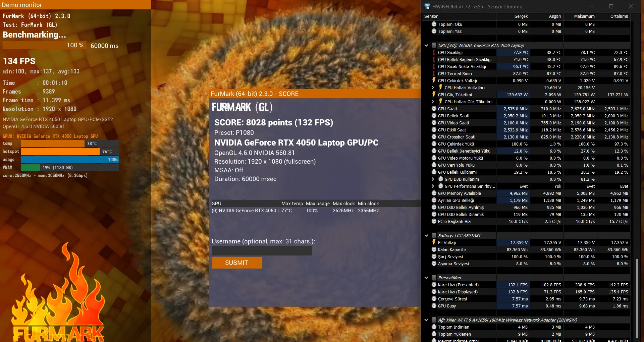Click the Maksimum column header
The height and width of the screenshot is (342, 644).
click(x=580, y=16)
